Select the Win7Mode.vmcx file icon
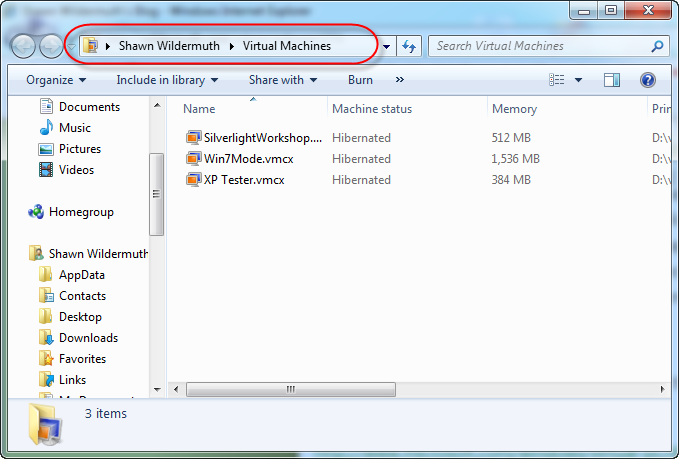 coord(194,159)
